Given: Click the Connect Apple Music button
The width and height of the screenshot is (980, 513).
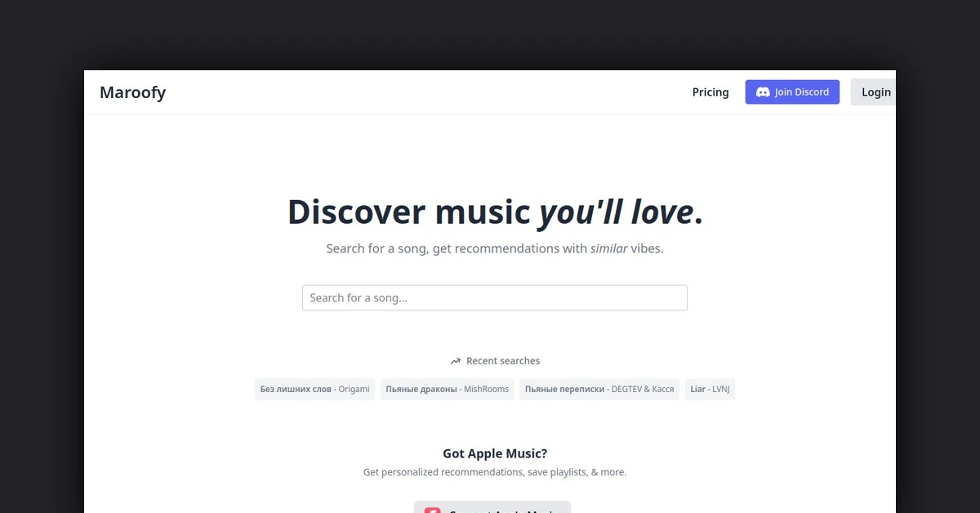Looking at the screenshot, I should tap(492, 507).
